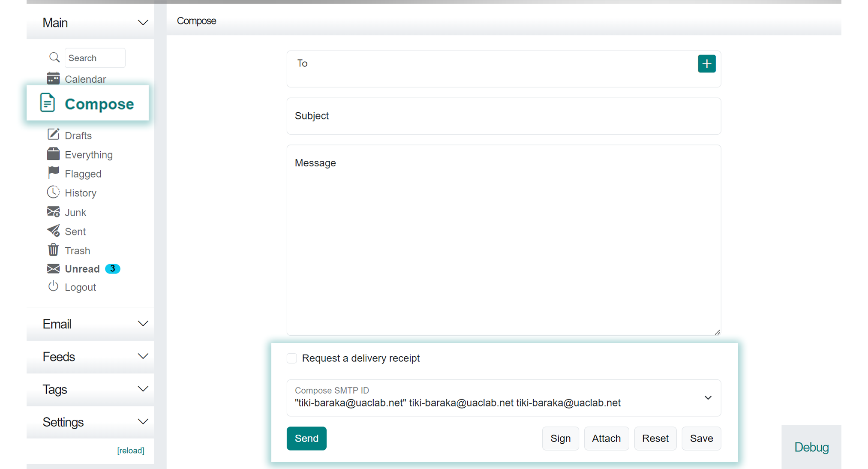Viewport: 868px width, 469px height.
Task: Select the Compose document icon
Action: click(47, 103)
